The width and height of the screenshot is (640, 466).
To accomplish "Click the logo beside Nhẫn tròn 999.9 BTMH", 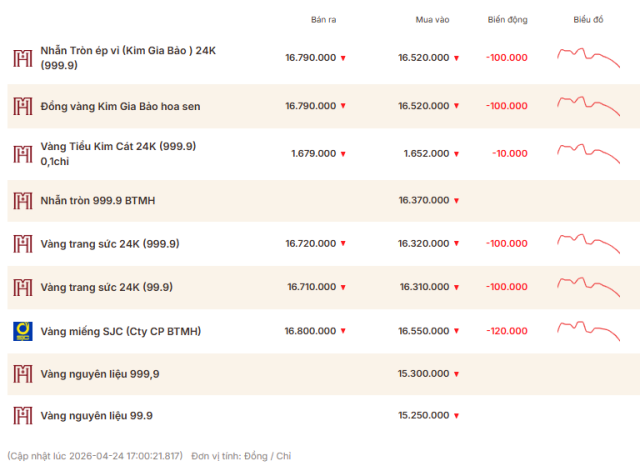I will coord(22,201).
